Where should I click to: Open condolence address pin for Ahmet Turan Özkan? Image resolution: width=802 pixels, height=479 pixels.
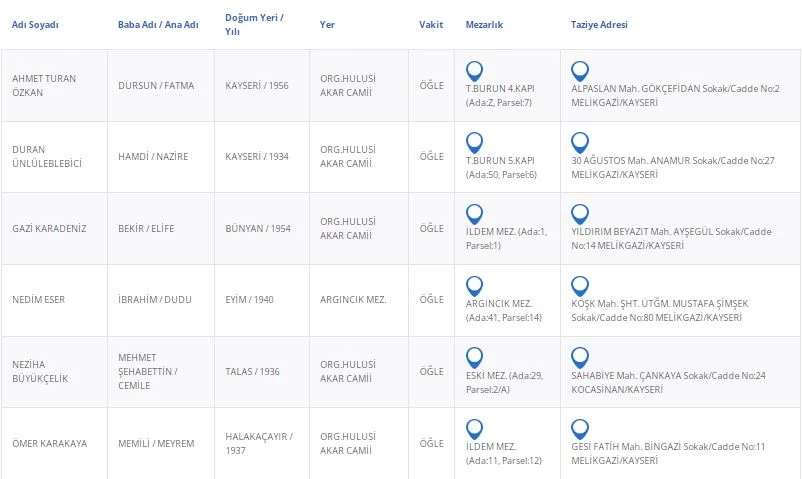tap(579, 71)
